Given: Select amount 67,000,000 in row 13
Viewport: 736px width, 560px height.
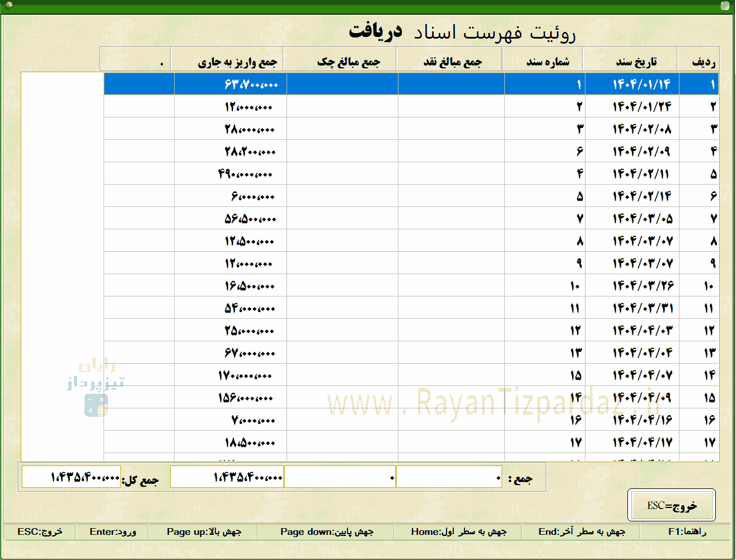Looking at the screenshot, I should coord(231,352).
